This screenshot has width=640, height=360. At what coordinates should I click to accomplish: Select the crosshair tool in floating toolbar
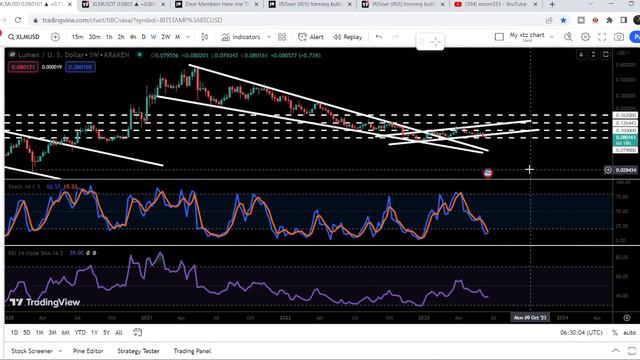436,42
